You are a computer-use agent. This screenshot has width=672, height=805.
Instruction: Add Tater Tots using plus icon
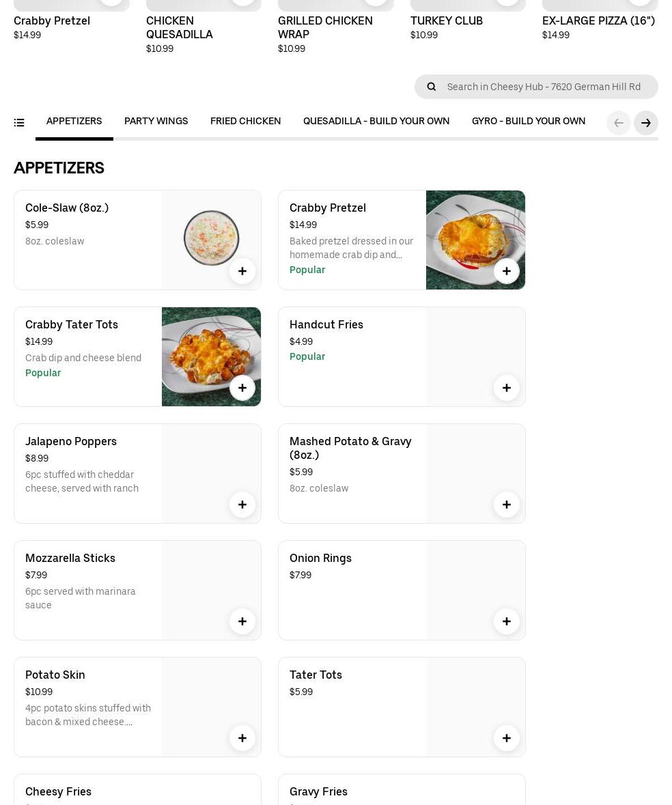coord(507,738)
